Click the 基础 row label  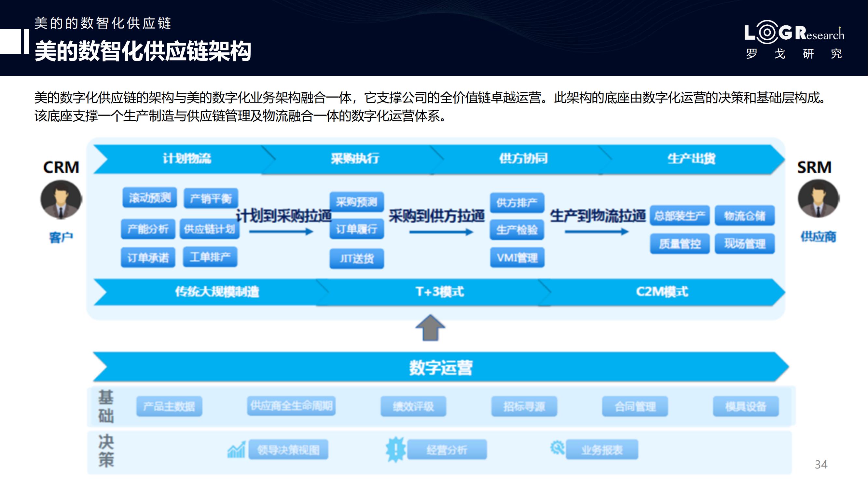point(106,406)
